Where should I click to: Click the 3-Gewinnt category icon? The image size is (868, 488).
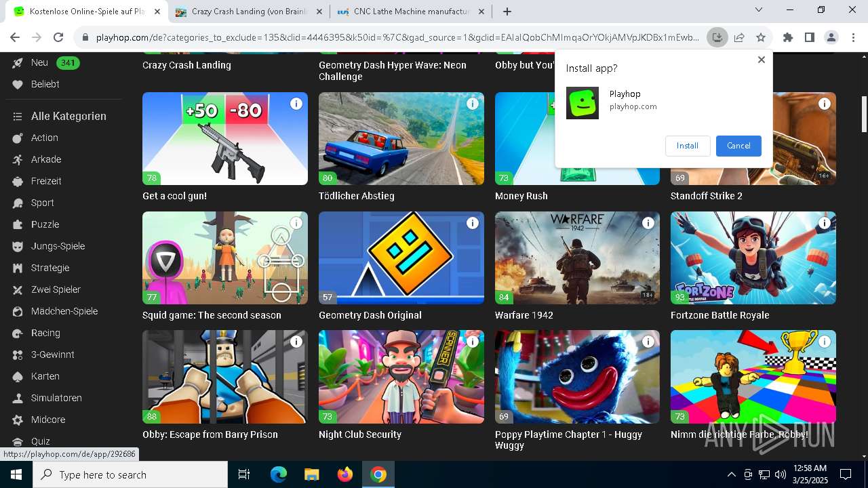click(x=18, y=354)
